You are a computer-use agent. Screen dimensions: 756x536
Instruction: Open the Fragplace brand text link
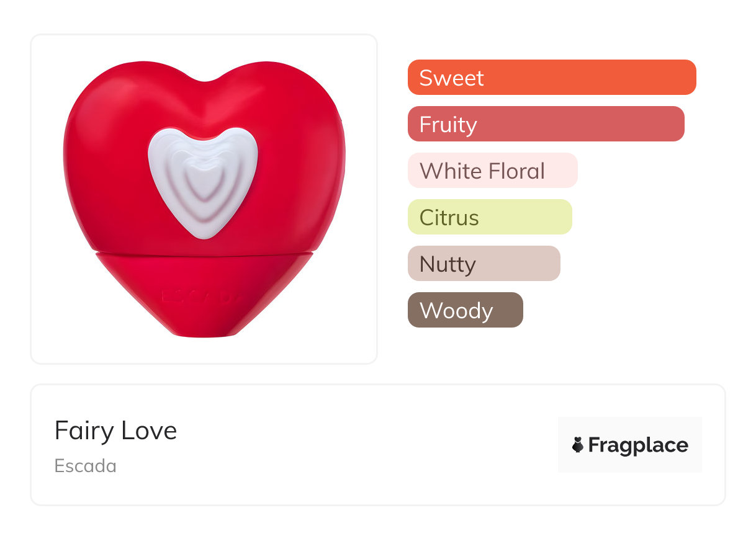coord(638,445)
